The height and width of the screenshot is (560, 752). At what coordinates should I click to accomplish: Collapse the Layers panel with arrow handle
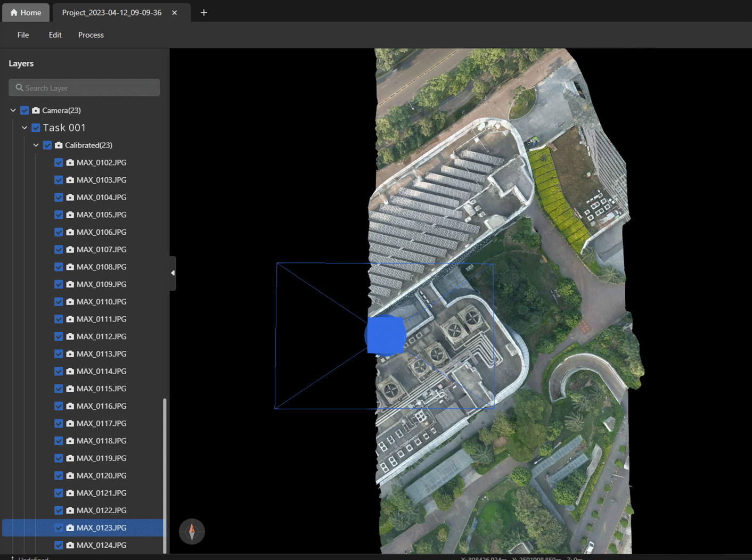[173, 273]
